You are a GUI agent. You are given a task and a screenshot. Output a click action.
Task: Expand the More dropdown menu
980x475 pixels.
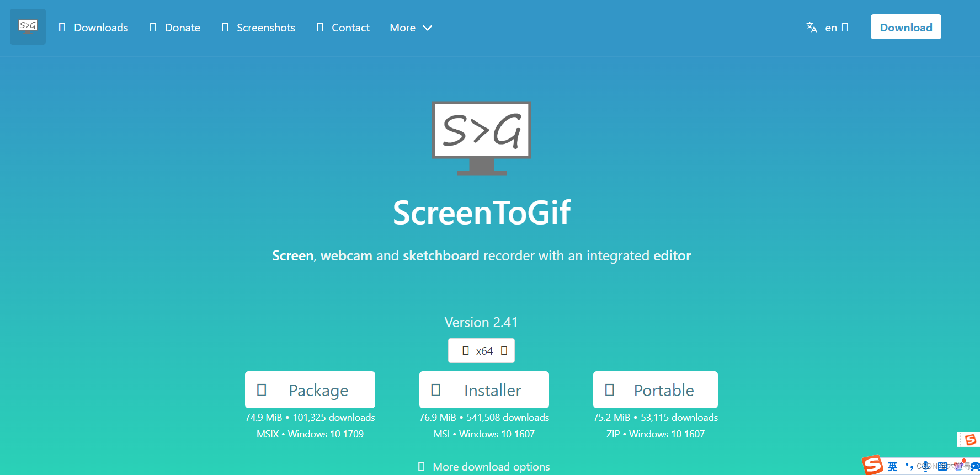(411, 28)
